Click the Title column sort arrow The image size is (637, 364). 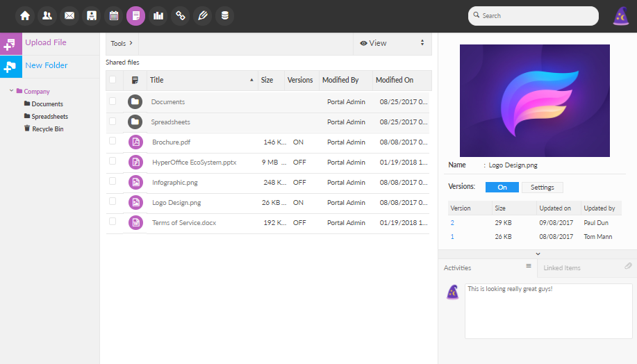[252, 80]
